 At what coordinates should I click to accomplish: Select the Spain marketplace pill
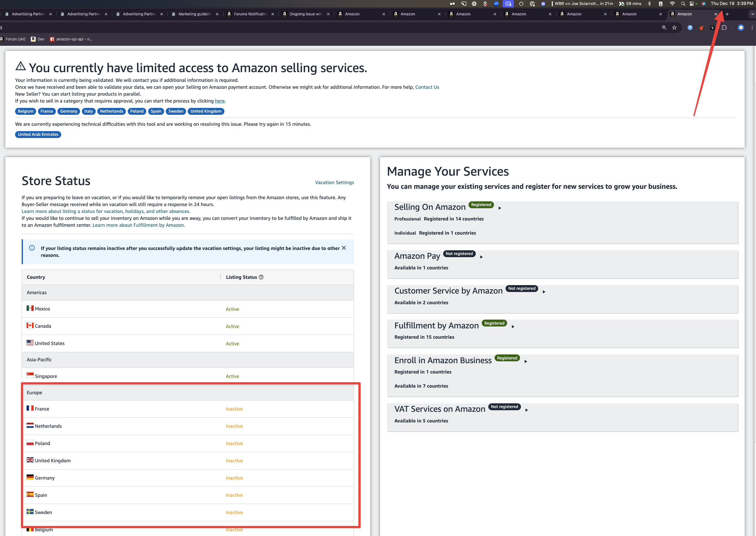tap(156, 111)
